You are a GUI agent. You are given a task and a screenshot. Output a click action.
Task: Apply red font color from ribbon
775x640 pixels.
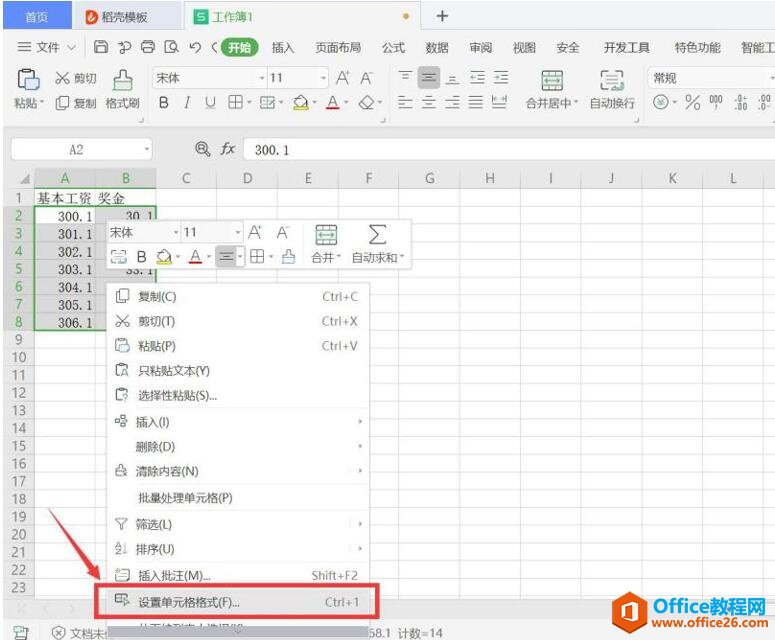click(x=333, y=103)
